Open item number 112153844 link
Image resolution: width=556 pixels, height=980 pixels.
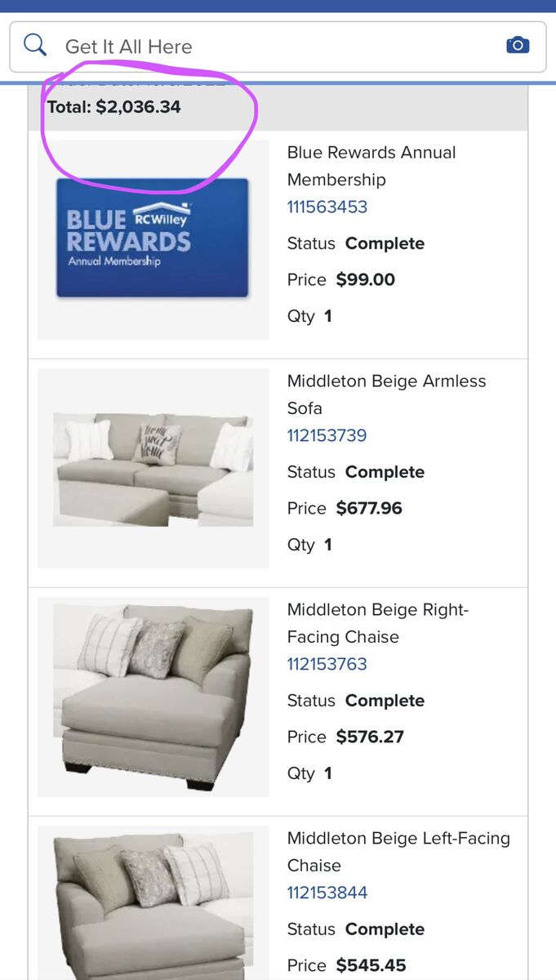tap(327, 893)
